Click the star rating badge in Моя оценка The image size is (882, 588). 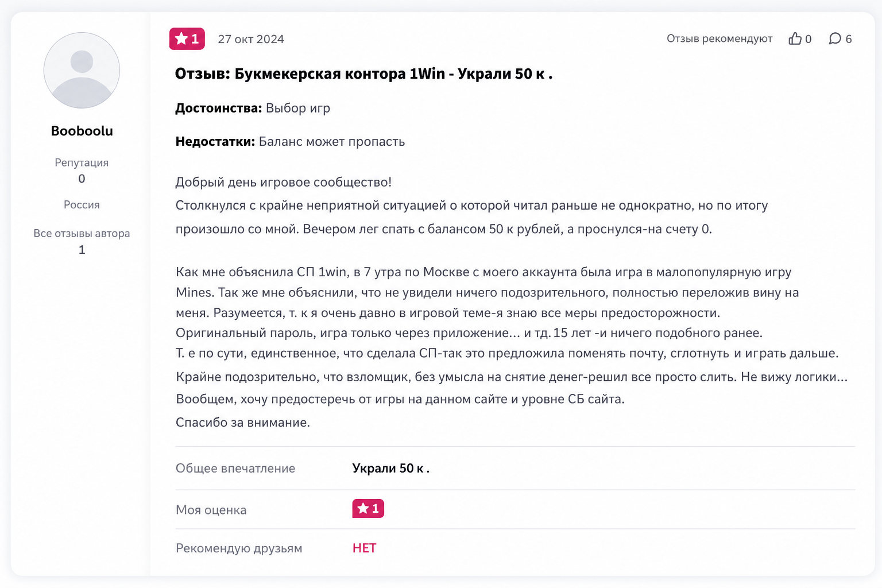click(368, 508)
